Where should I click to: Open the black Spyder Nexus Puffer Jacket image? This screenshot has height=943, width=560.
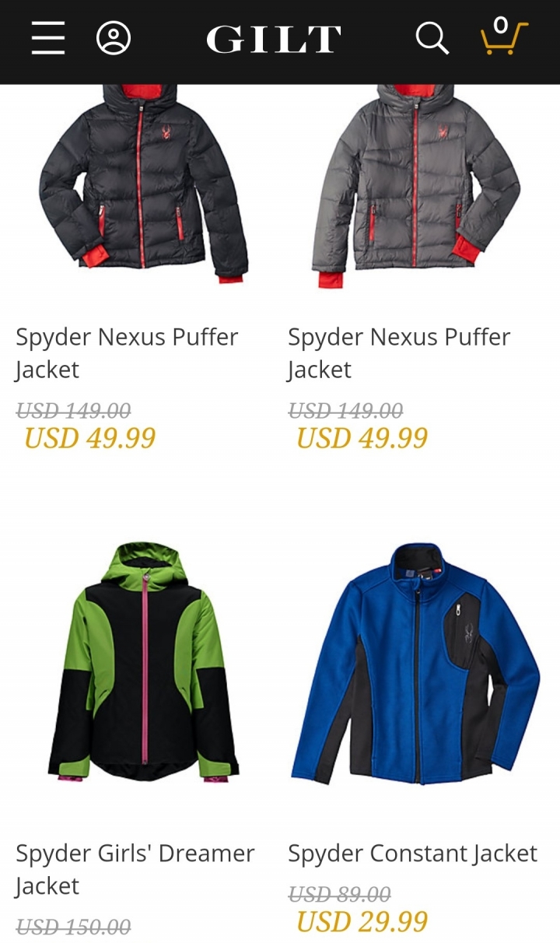[144, 184]
